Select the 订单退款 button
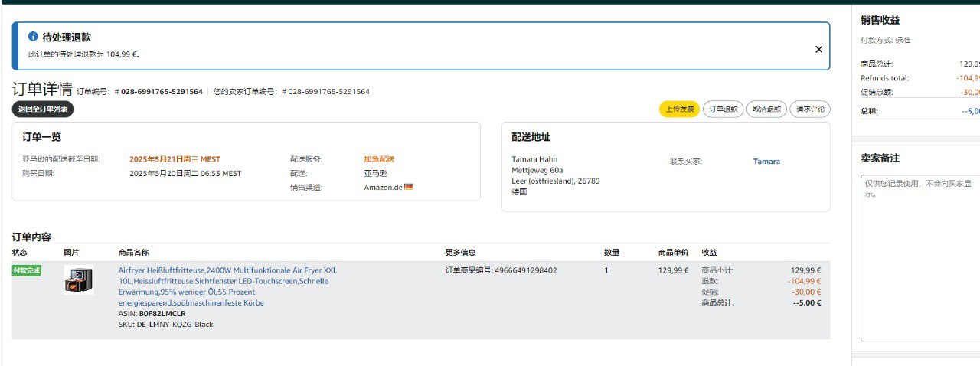The height and width of the screenshot is (366, 980). point(723,109)
